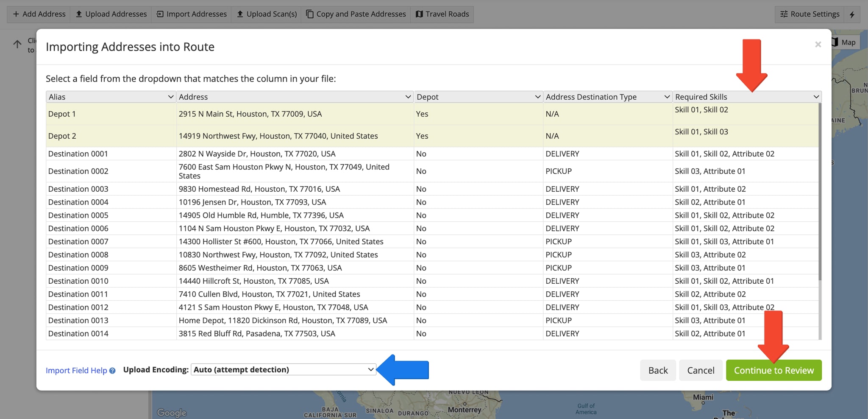
Task: Click the Import Addresses icon
Action: click(160, 14)
